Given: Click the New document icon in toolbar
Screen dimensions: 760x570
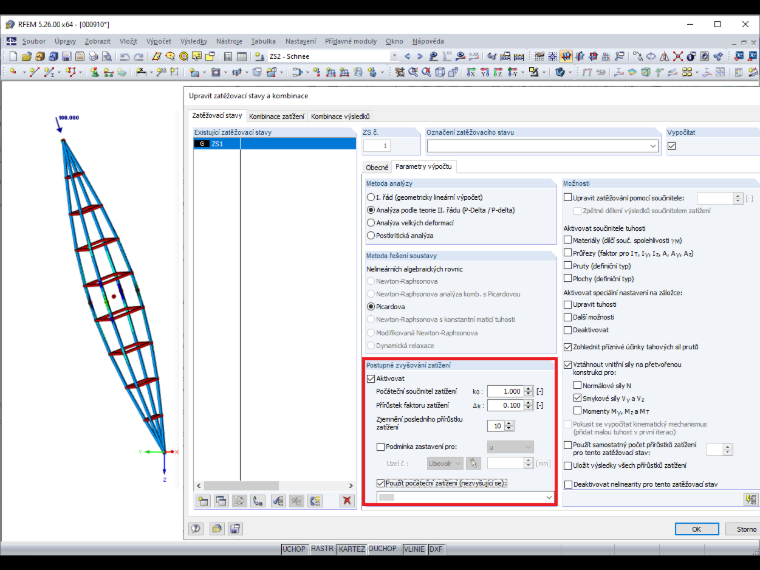Looking at the screenshot, I should 13,57.
